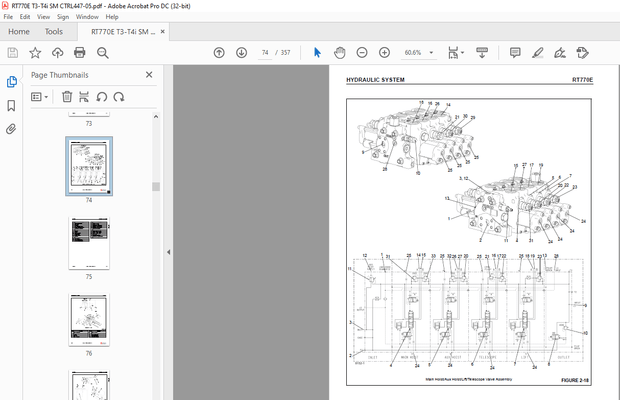Open the Bookmarks sidebar icon

coord(11,106)
